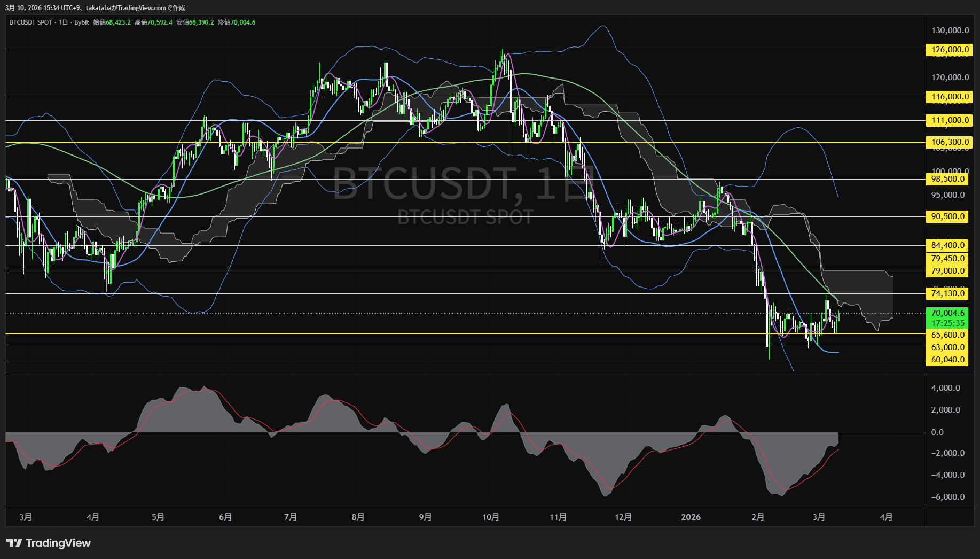Click the 60,040.0 lowest price label

tap(947, 360)
